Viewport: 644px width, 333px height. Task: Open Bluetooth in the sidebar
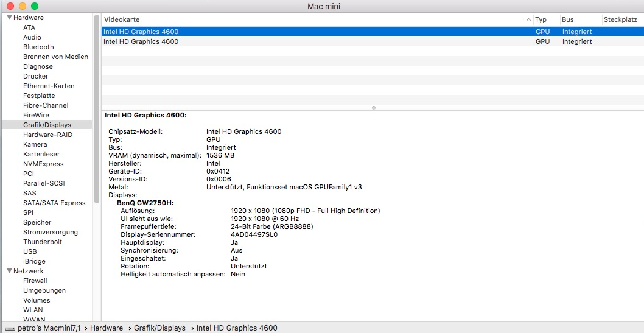tap(38, 47)
